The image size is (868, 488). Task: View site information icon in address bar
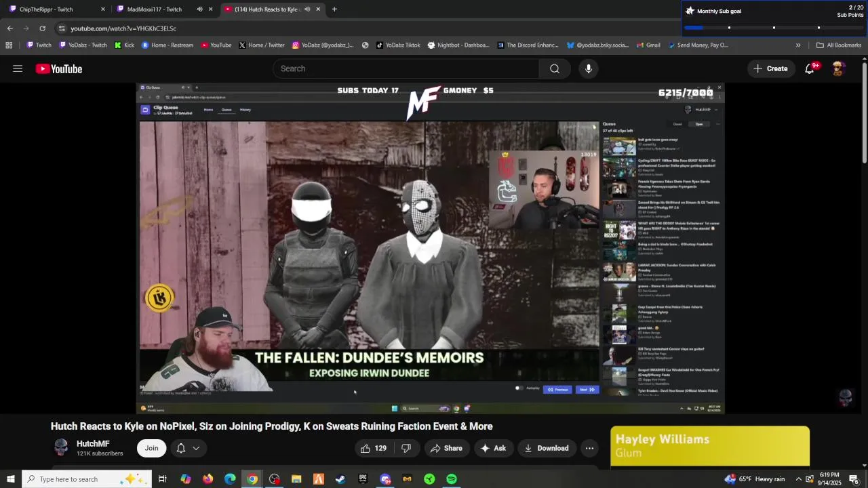[62, 28]
